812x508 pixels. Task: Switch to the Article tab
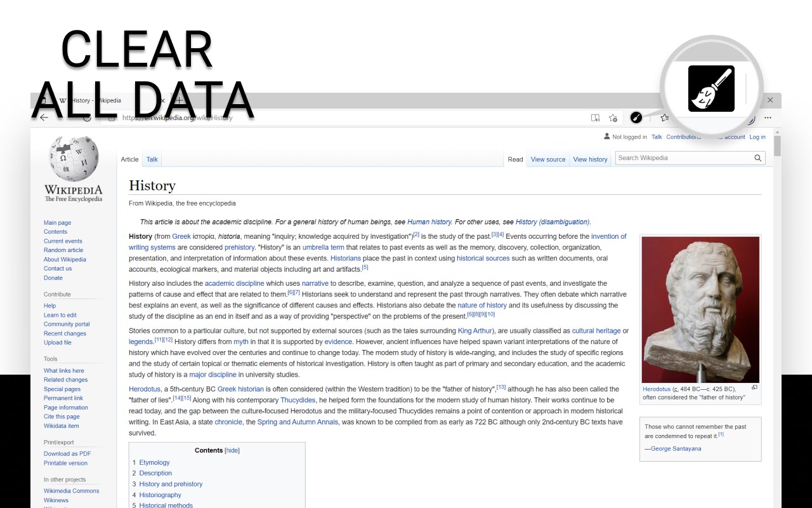point(129,159)
